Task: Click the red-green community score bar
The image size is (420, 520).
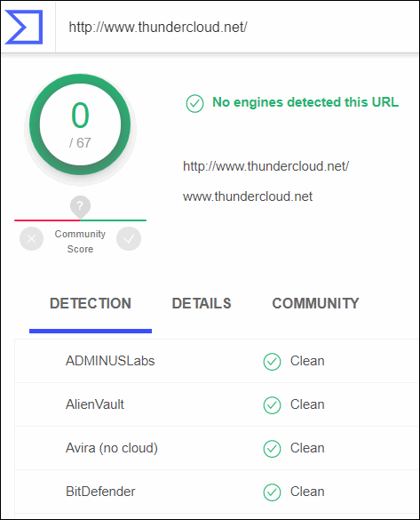Action: pos(80,220)
